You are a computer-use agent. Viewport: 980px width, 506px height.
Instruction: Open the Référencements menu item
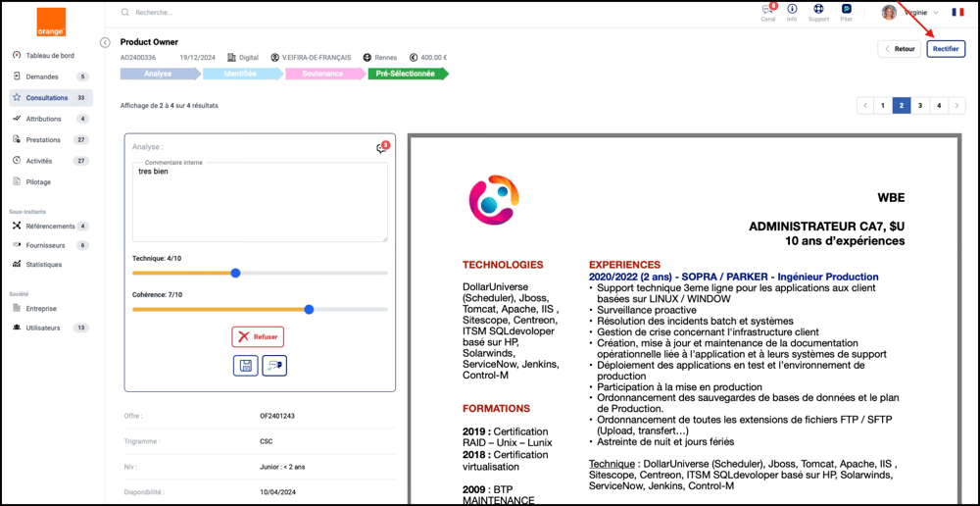point(51,226)
